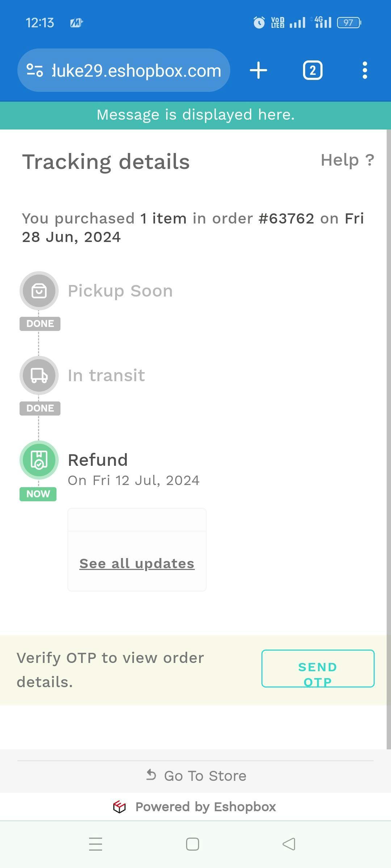The image size is (391, 868).
Task: Open the browser three-dot menu
Action: [x=365, y=70]
